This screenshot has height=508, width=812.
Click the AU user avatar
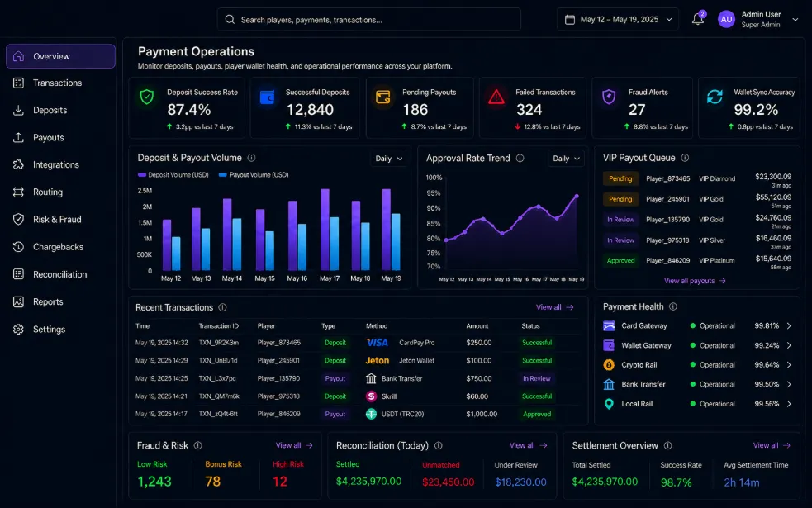pyautogui.click(x=726, y=19)
